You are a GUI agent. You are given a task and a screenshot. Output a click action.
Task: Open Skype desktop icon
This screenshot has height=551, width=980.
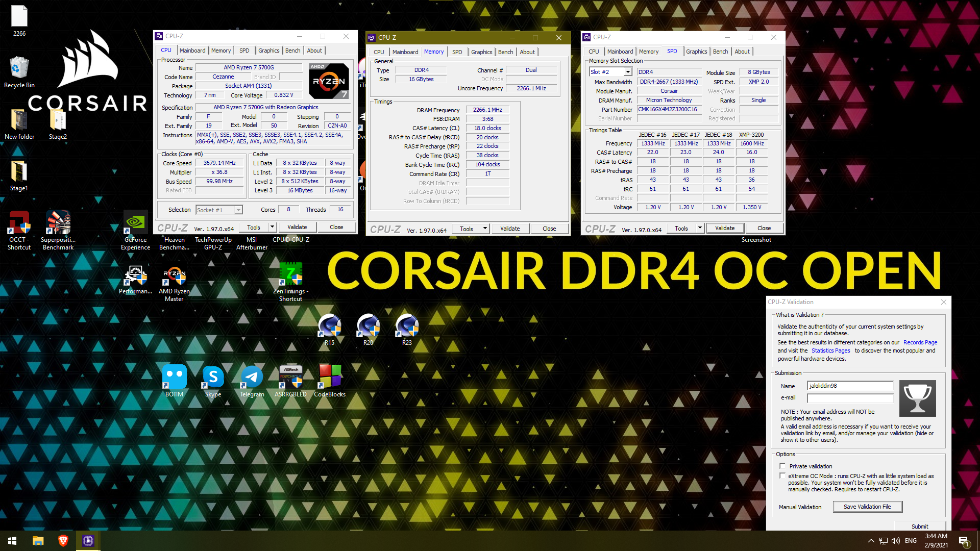(x=213, y=381)
